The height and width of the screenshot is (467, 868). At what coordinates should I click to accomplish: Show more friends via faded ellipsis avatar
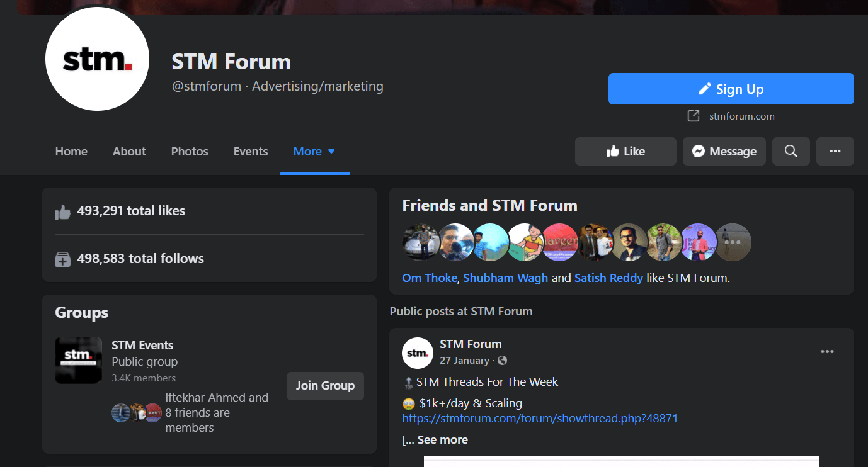(x=733, y=242)
